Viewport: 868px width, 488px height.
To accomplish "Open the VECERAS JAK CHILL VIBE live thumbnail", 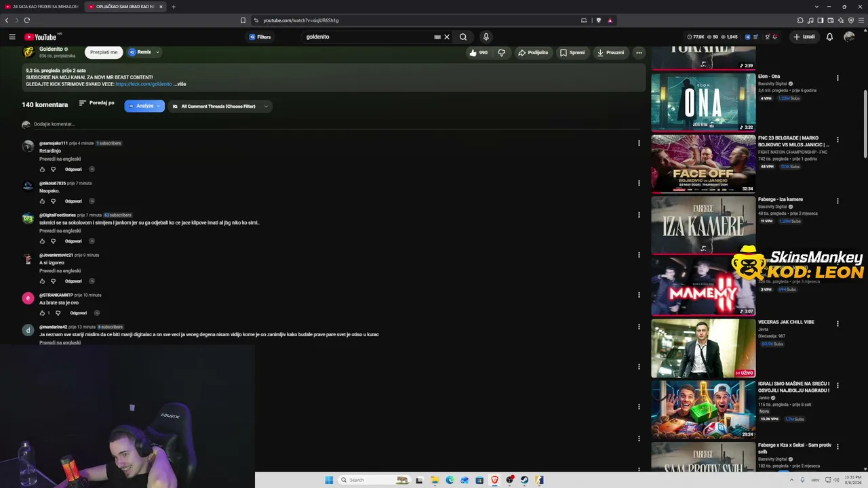I will (703, 348).
